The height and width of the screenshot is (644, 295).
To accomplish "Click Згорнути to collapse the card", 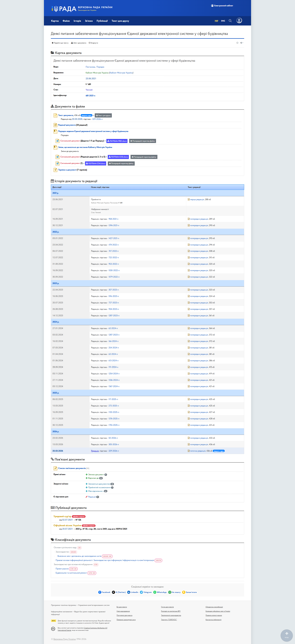I will click(x=93, y=43).
